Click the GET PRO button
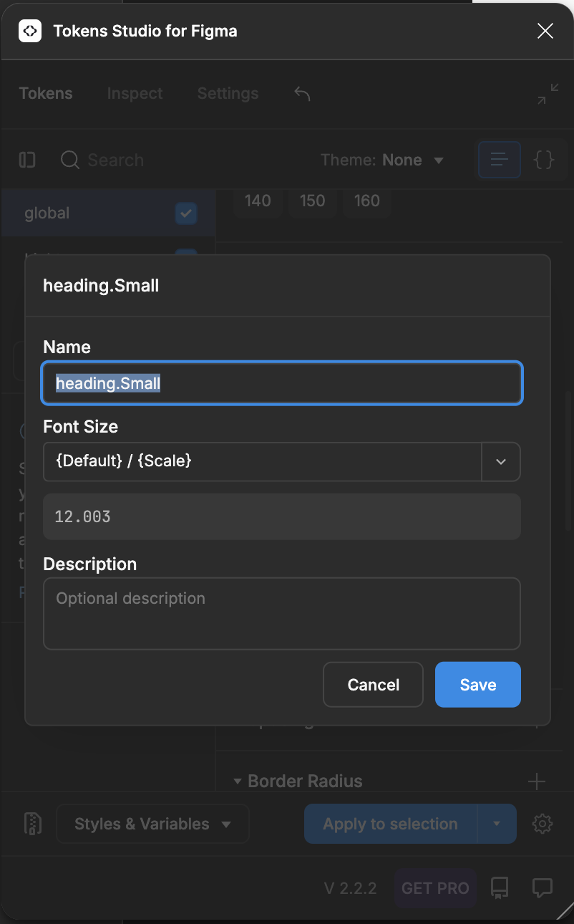 pyautogui.click(x=435, y=888)
